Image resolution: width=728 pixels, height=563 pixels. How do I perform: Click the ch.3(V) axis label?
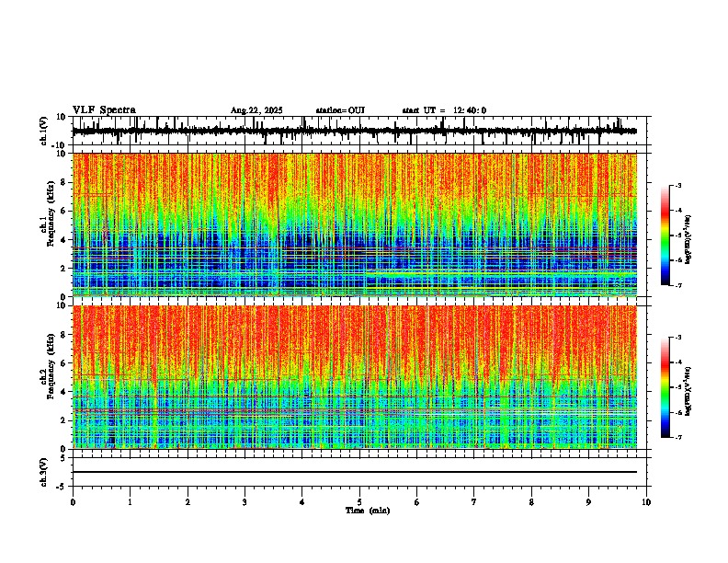pos(44,472)
